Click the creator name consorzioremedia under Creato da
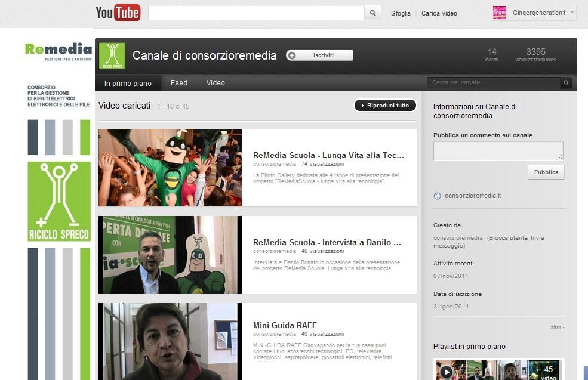 click(458, 237)
